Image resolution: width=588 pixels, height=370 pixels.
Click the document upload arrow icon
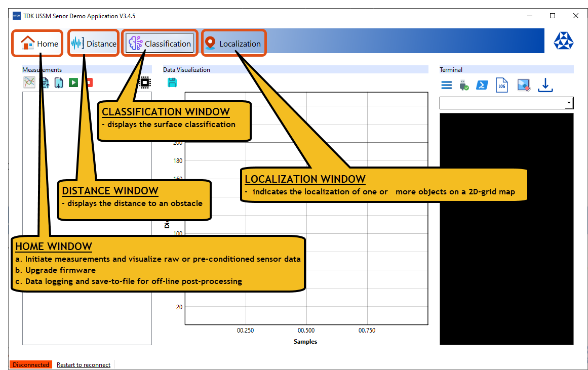click(45, 83)
